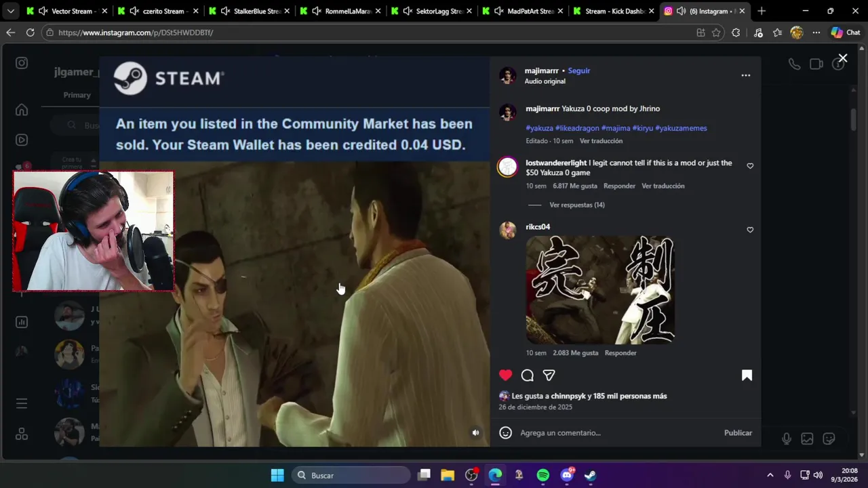Open Spotify from the taskbar
Image resolution: width=868 pixels, height=488 pixels.
(x=543, y=475)
